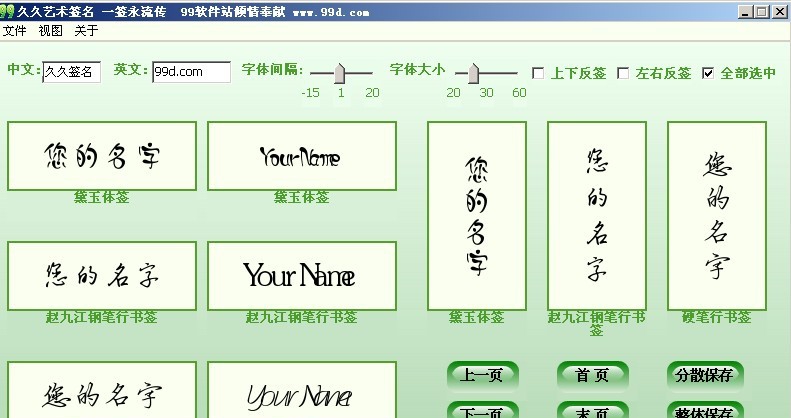
Task: Select the horizontal Chinese 赵九江钢笔行书签 preview
Action: pyautogui.click(x=102, y=276)
